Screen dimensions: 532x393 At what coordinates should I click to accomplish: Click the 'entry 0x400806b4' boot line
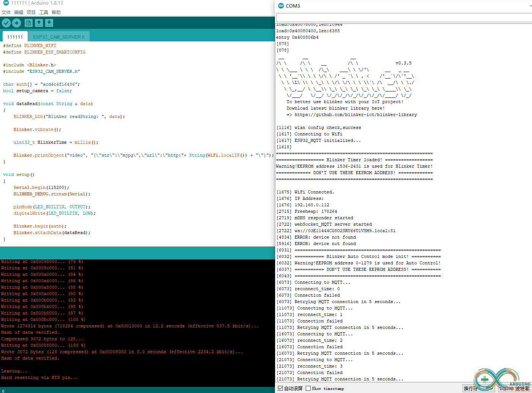pyautogui.click(x=297, y=37)
